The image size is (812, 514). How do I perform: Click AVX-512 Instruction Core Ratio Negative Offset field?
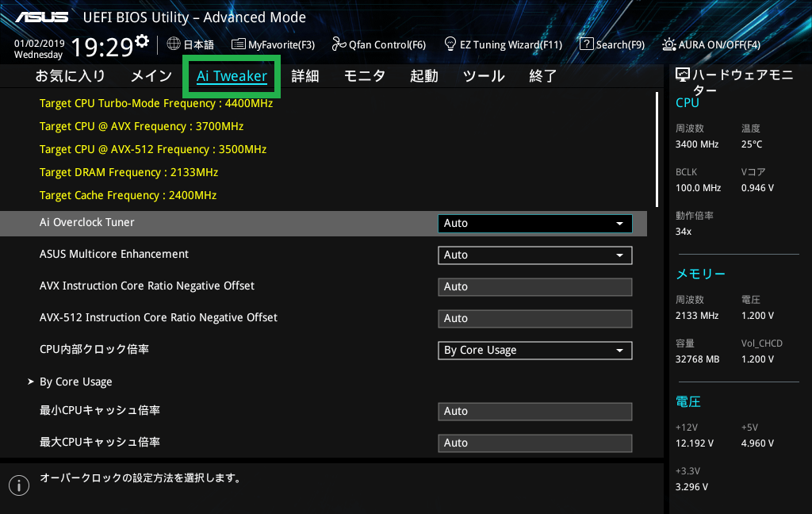click(x=535, y=319)
